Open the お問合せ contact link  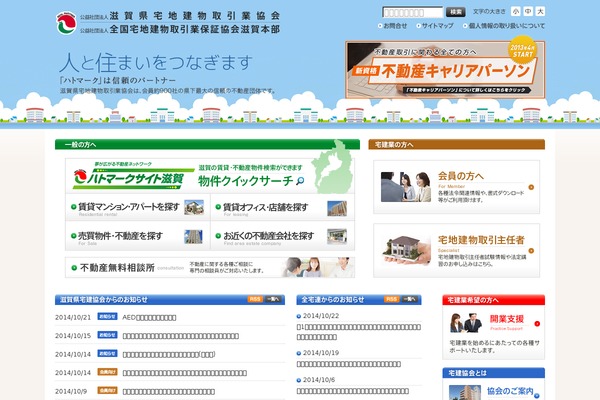[x=393, y=26]
